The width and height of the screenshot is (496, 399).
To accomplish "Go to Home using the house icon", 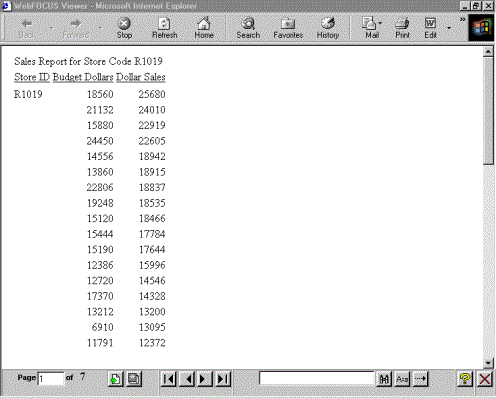I will coord(204,28).
